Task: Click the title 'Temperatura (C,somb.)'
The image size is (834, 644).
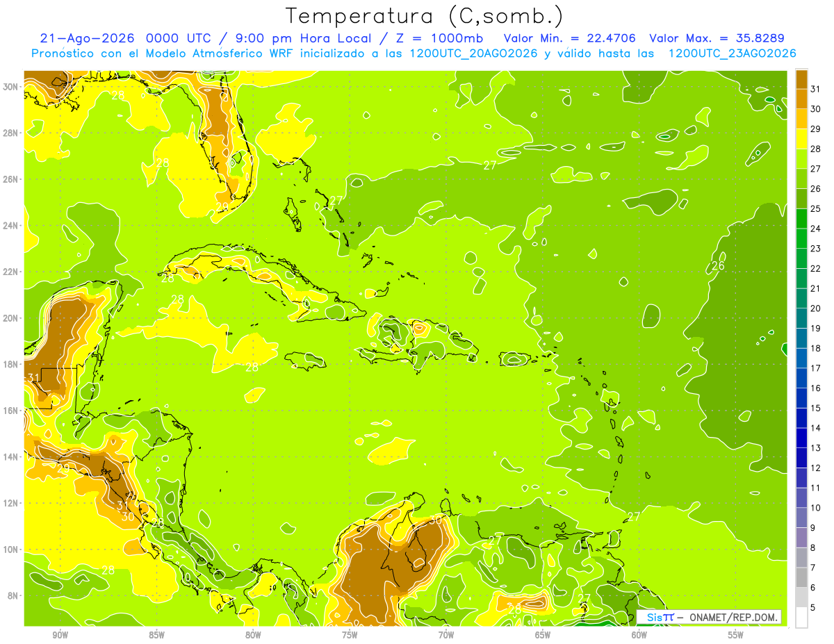Action: click(425, 16)
